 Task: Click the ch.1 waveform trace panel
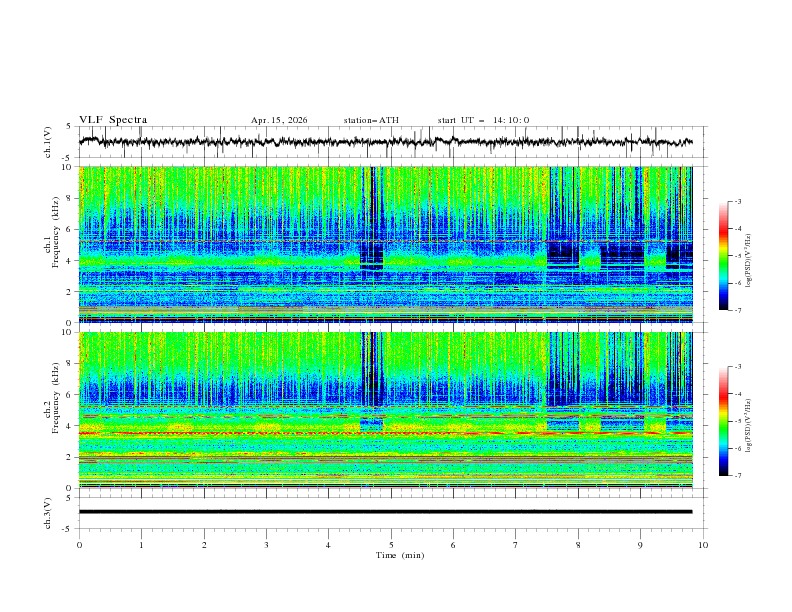(393, 142)
